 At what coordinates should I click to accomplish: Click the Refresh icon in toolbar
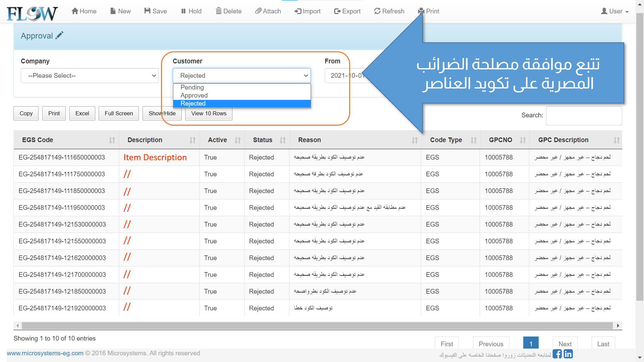click(x=377, y=11)
